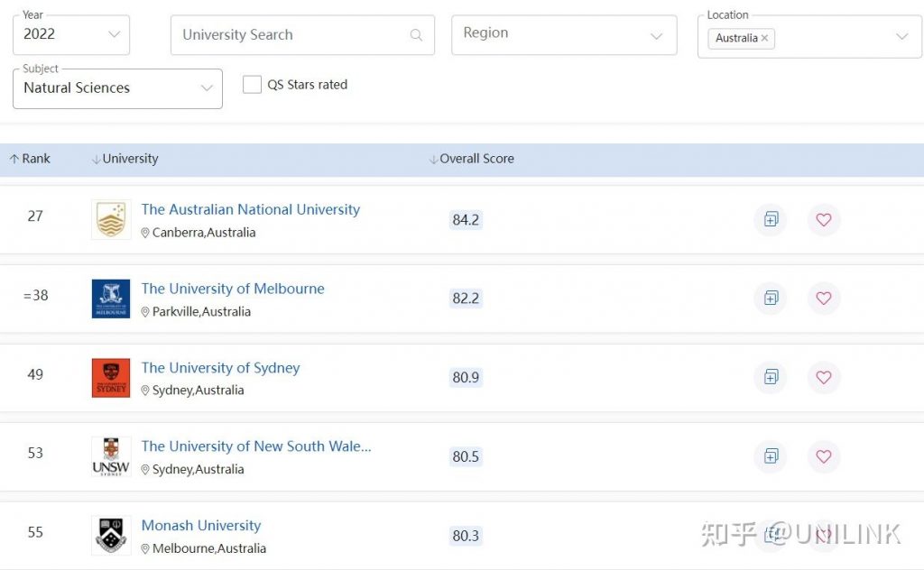This screenshot has width=924, height=570.
Task: Open The University of Sydney link
Action: [x=220, y=368]
